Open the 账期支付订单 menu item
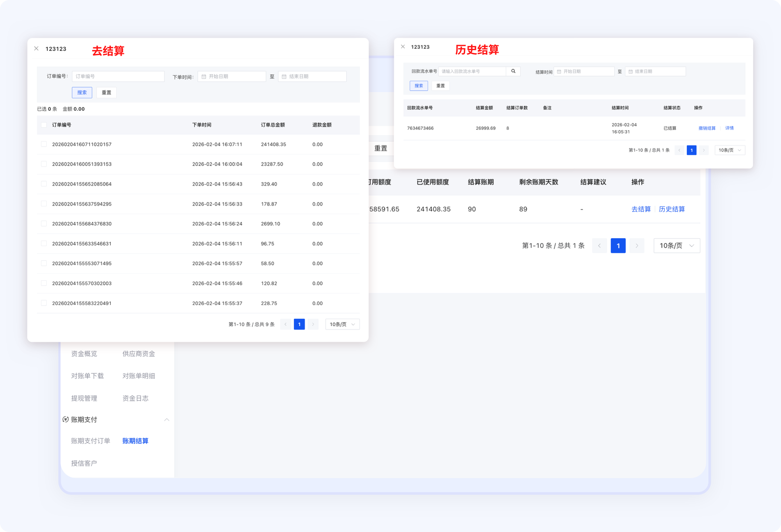The width and height of the screenshot is (781, 532). tap(90, 441)
